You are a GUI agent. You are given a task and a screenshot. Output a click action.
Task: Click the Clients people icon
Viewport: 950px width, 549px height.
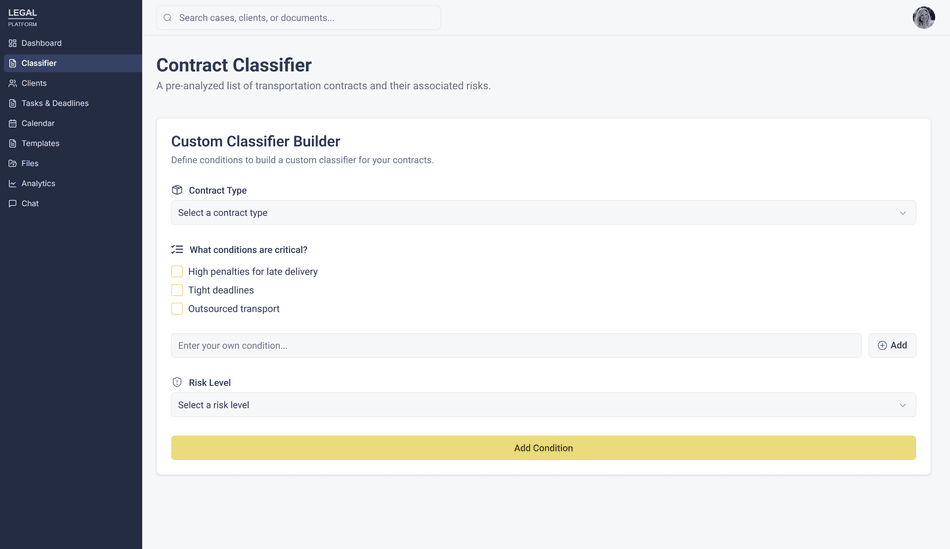tap(12, 83)
